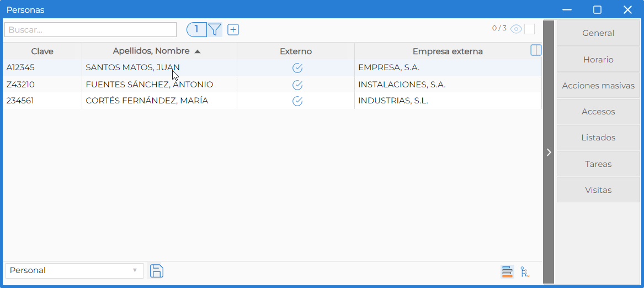The image size is (644, 288).
Task: Sort by the Clave column header
Action: [x=42, y=51]
